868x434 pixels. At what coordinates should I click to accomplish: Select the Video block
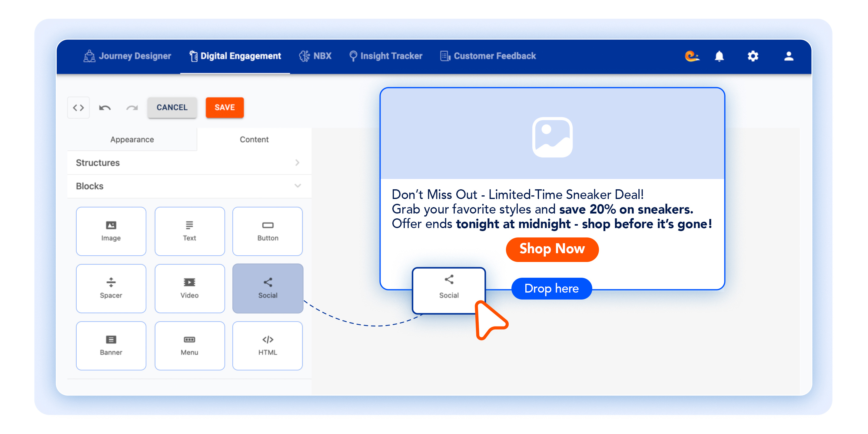189,288
